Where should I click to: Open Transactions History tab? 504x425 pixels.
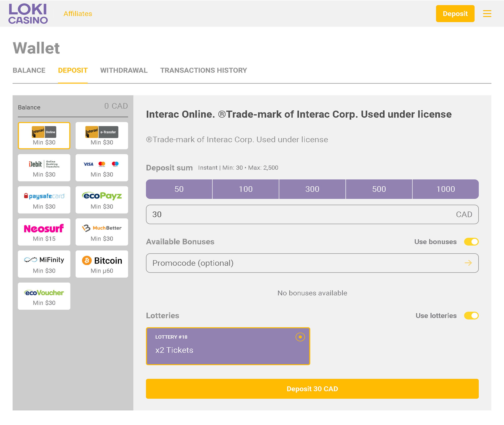pyautogui.click(x=204, y=70)
